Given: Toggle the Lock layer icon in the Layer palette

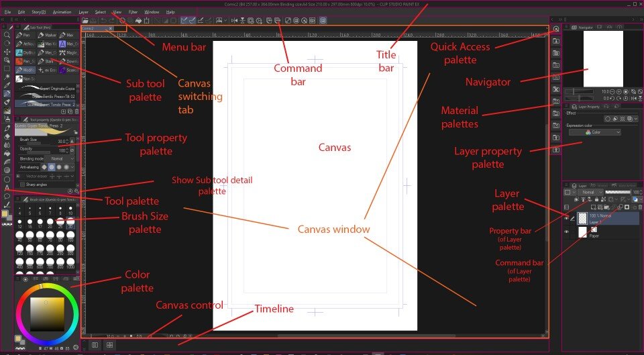Looking at the screenshot, I should point(596,199).
